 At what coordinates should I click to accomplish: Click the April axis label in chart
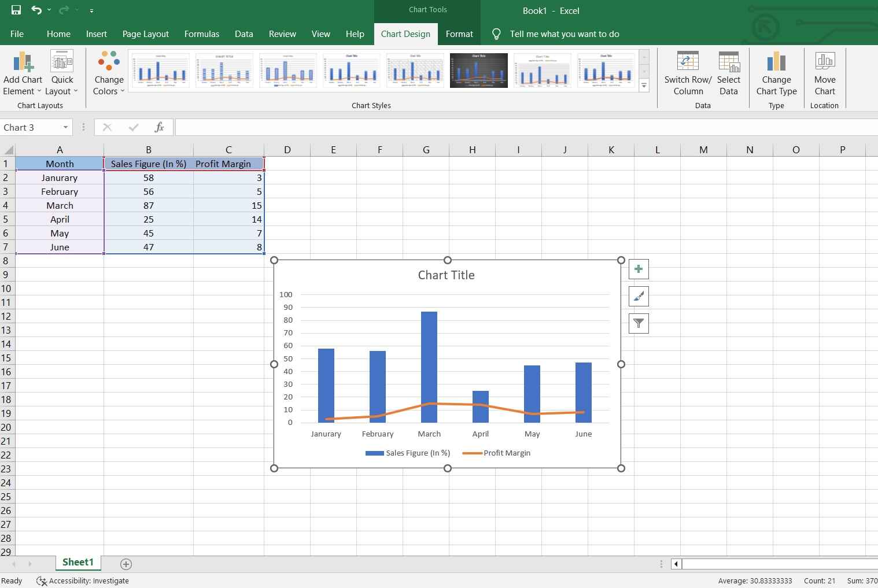pos(481,434)
